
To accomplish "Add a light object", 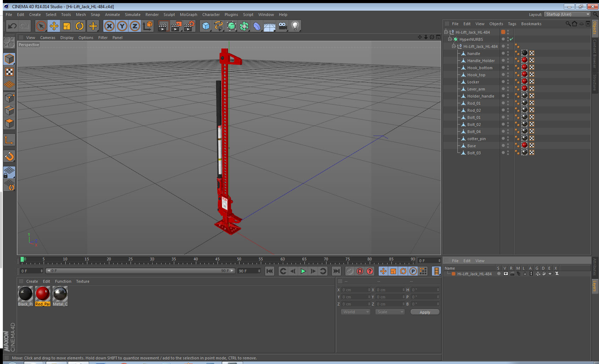I will (x=295, y=26).
